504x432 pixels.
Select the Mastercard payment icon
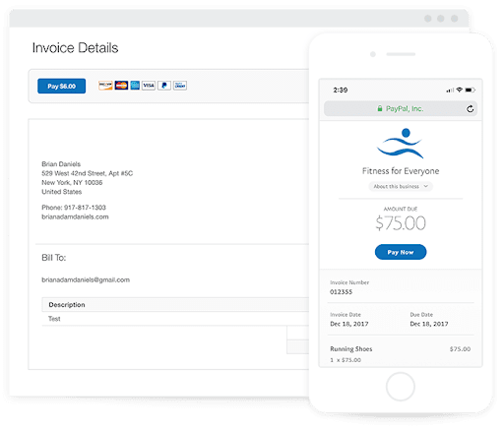121,86
